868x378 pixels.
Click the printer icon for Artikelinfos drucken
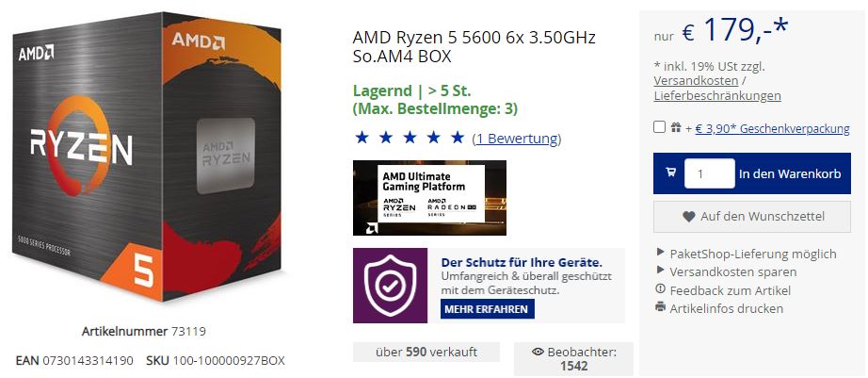click(x=660, y=306)
